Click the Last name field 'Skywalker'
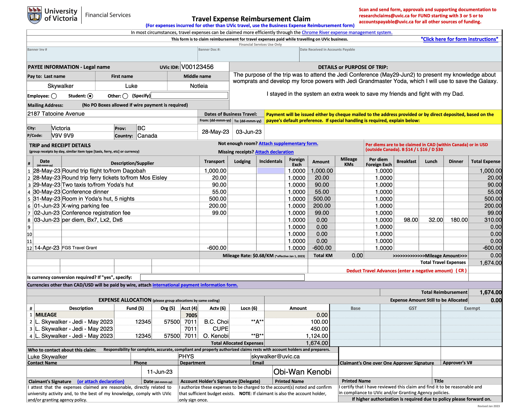The image size is (532, 411). (61, 86)
